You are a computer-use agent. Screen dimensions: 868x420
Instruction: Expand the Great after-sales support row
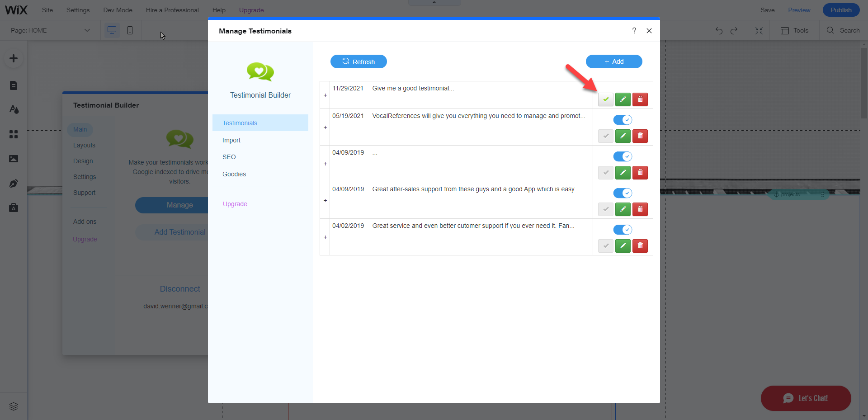[325, 201]
